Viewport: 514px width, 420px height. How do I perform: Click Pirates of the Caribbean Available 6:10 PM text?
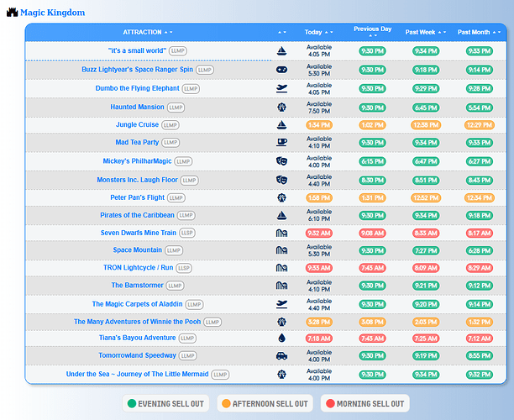point(319,215)
